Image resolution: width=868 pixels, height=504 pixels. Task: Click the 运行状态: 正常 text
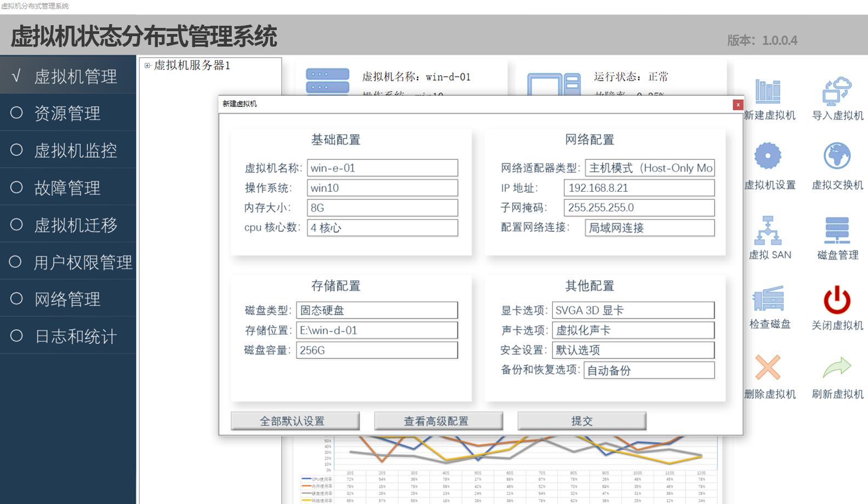(x=631, y=77)
